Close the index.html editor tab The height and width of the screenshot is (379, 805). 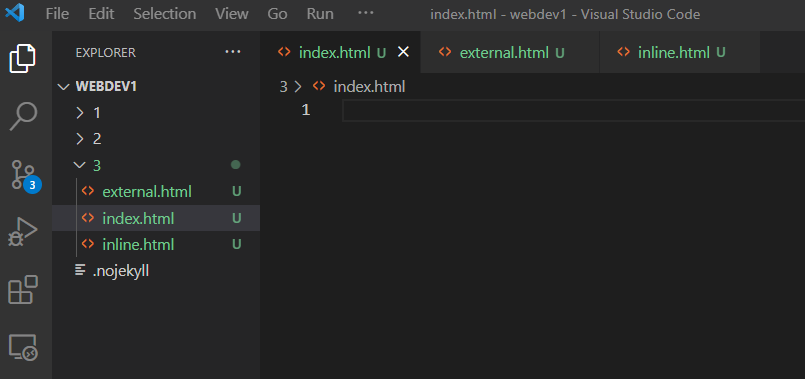(404, 52)
